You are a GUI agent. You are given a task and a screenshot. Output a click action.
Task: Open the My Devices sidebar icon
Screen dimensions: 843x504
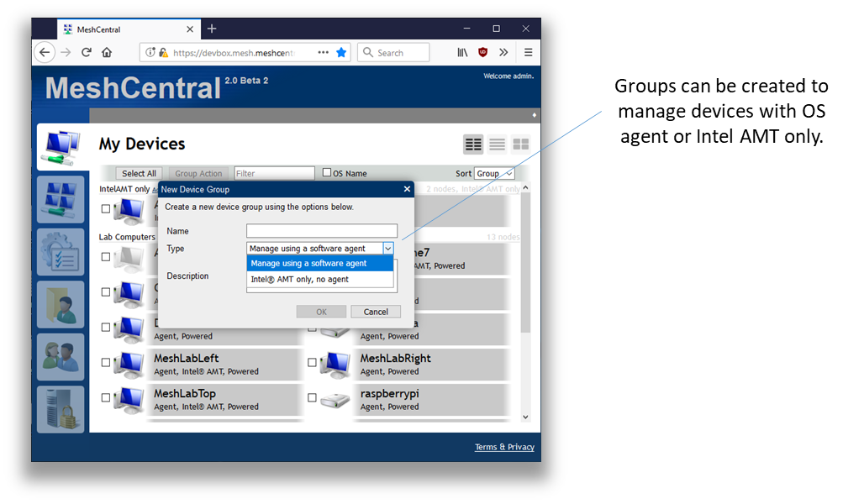61,147
